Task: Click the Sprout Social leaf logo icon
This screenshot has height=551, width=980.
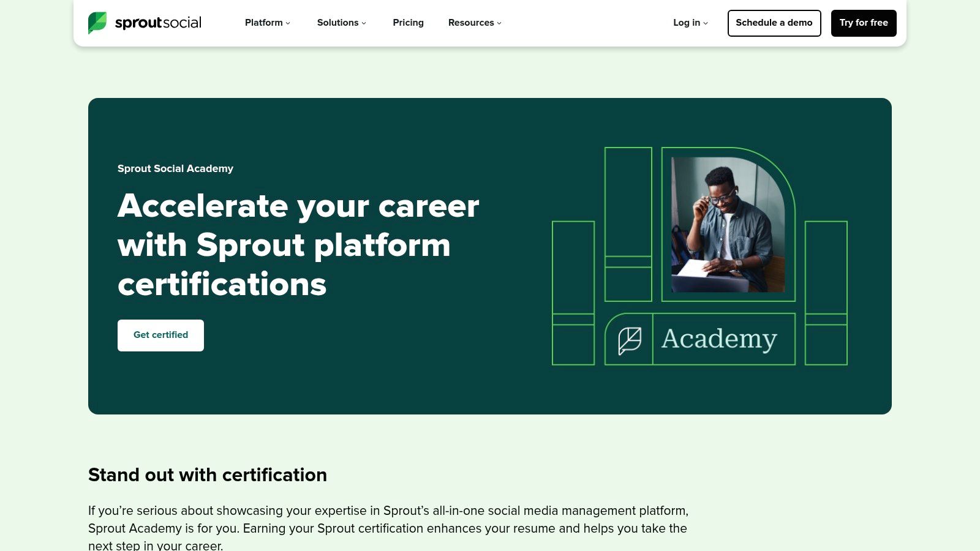Action: (x=97, y=23)
